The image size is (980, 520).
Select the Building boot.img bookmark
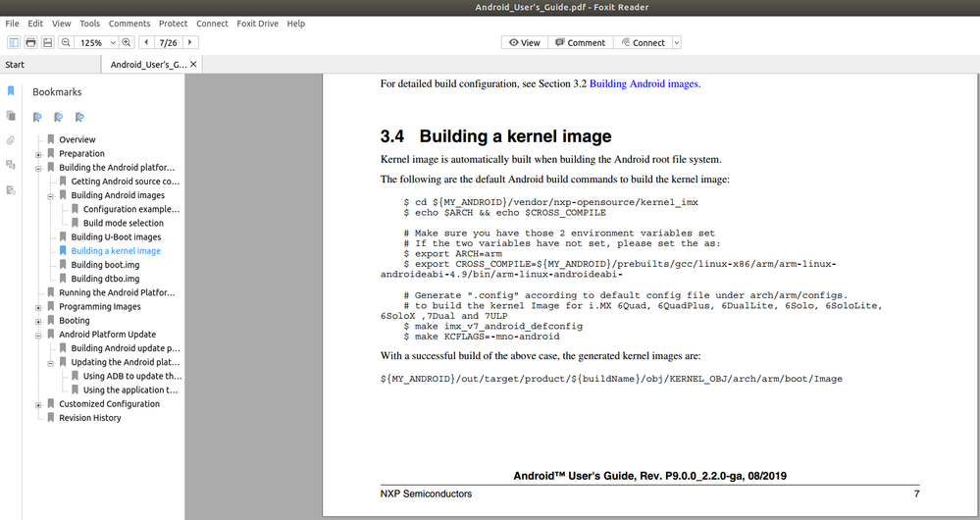point(105,264)
